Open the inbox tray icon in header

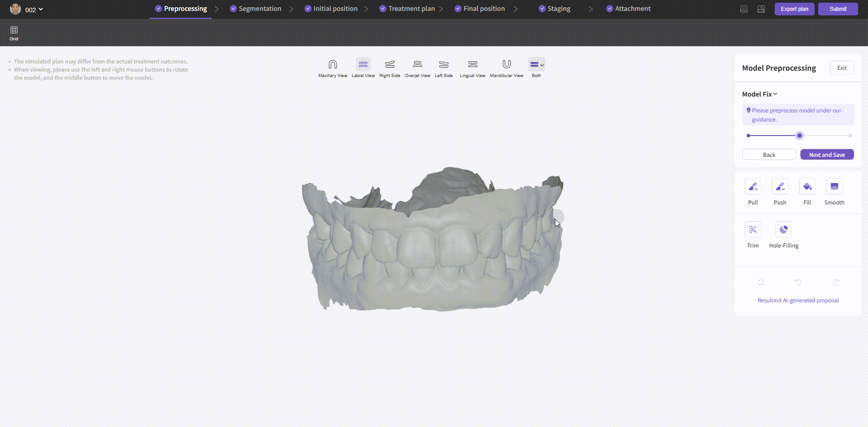(744, 9)
